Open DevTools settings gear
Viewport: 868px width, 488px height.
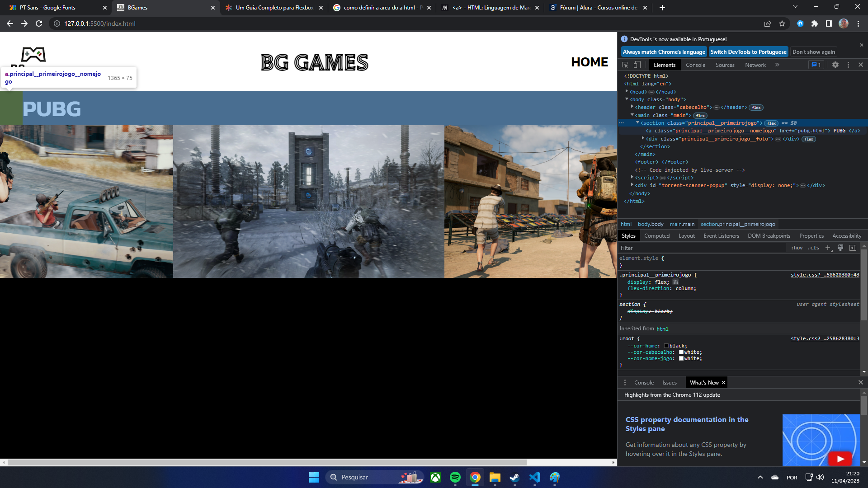coord(835,65)
